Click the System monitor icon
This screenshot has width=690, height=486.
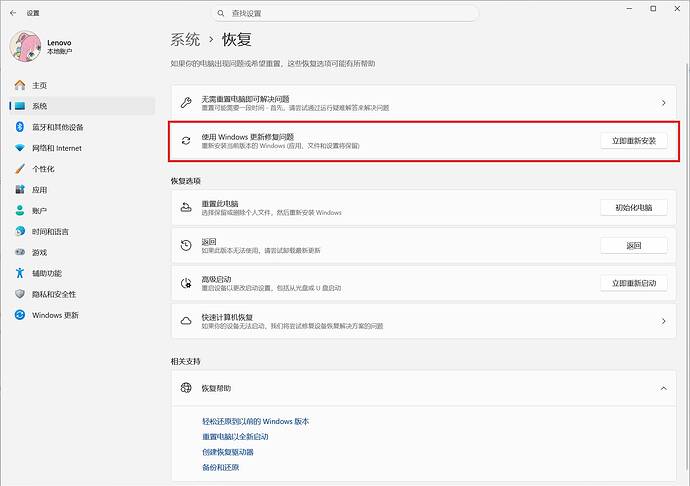(20, 106)
